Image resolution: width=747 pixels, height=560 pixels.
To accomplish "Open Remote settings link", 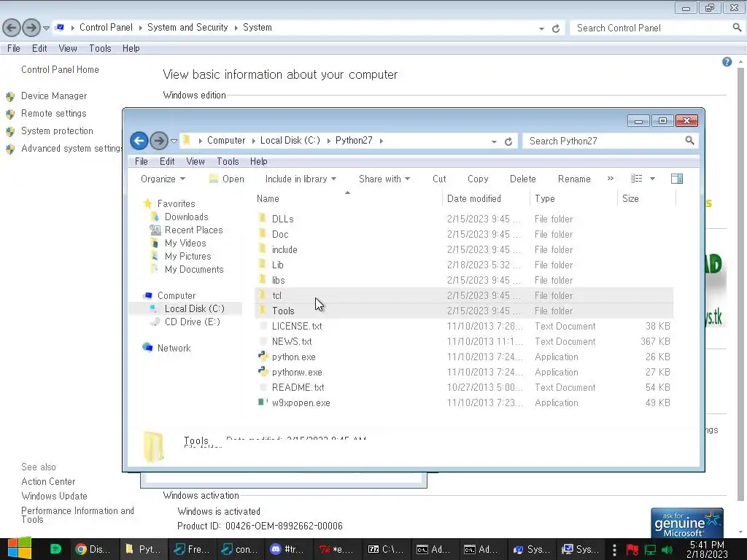I will click(54, 113).
